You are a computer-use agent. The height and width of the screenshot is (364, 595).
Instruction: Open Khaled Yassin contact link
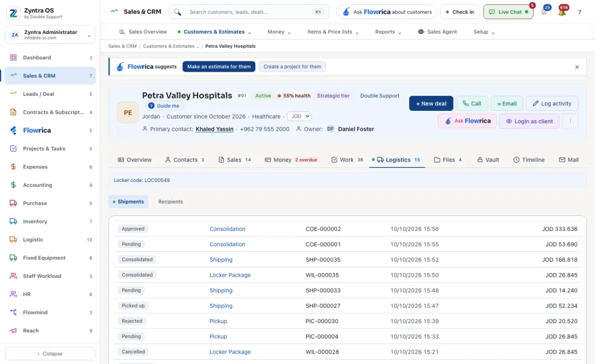pyautogui.click(x=214, y=129)
